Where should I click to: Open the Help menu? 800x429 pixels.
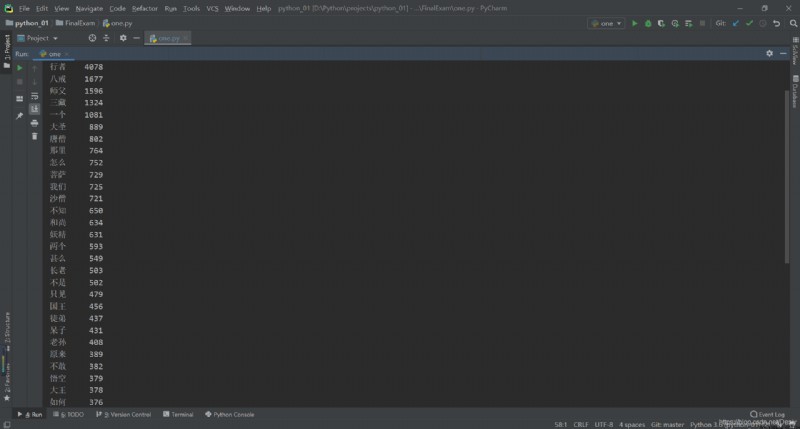(x=263, y=8)
